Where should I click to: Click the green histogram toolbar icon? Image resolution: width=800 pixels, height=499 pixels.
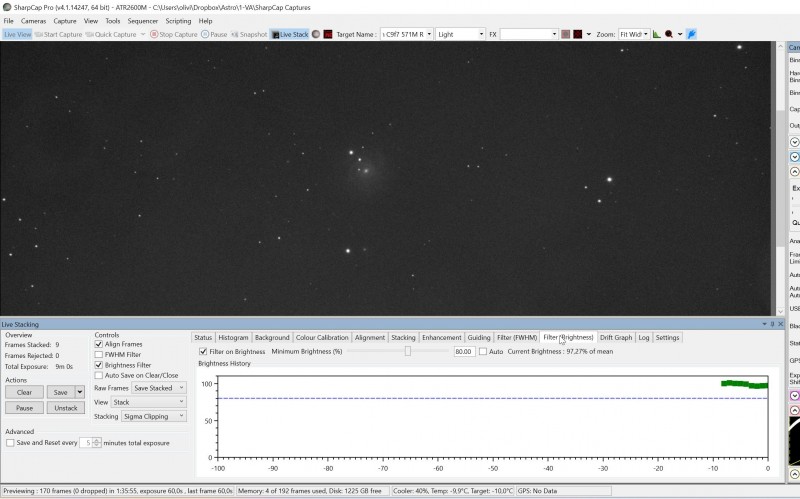point(657,34)
